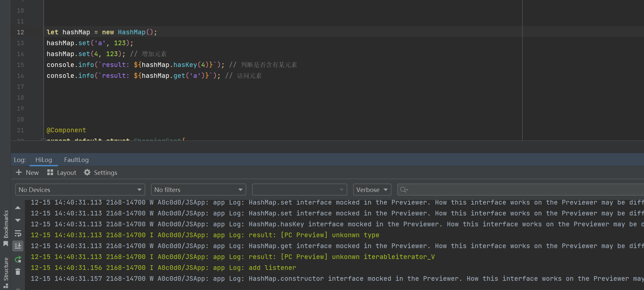This screenshot has width=644, height=290.
Task: Click the Settings button label
Action: click(x=105, y=173)
